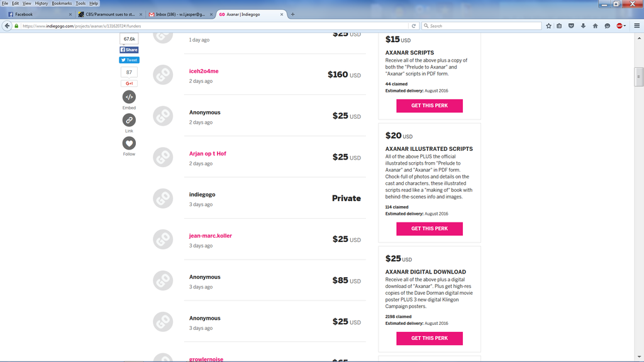Bookmark this page with star icon
Viewport: 644px width, 362px height.
click(x=548, y=26)
